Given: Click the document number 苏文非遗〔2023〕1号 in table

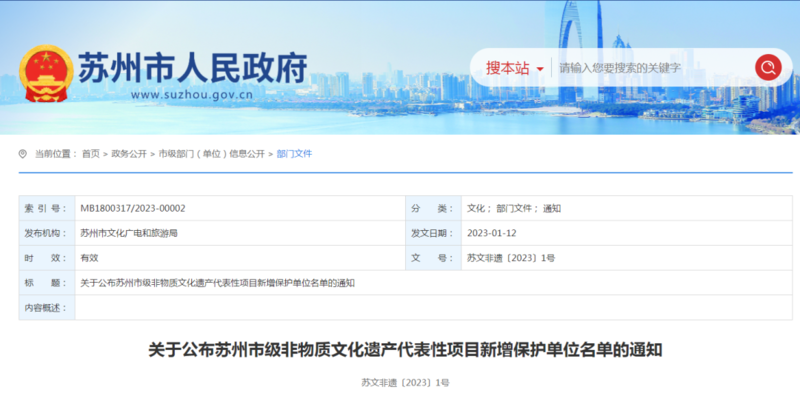Looking at the screenshot, I should pyautogui.click(x=510, y=258).
